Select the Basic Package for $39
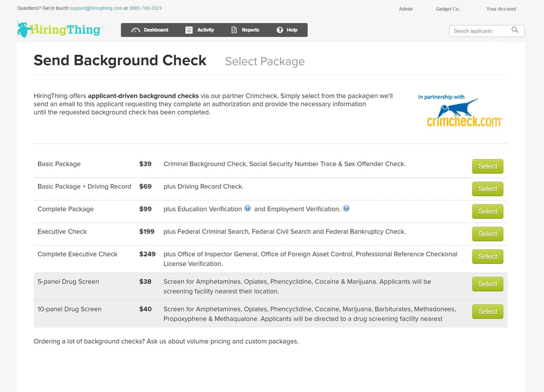The width and height of the screenshot is (544, 392). pos(487,166)
